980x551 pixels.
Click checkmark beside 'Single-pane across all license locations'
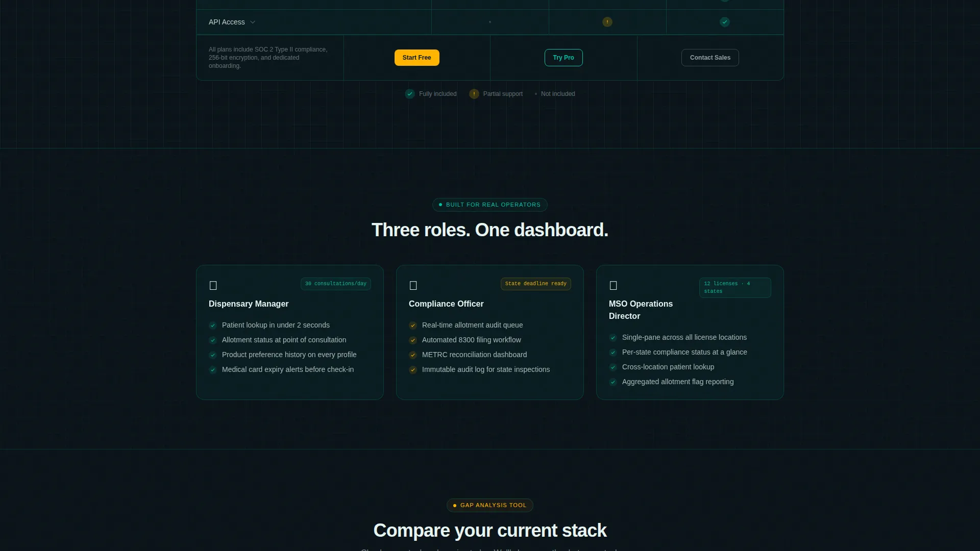[613, 338]
